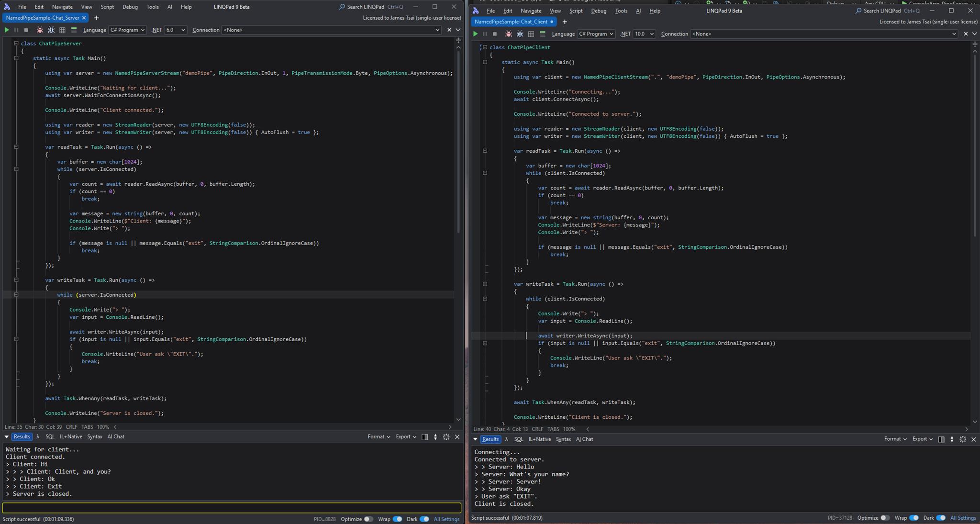The image size is (980, 524).
Task: Click the blue bug break icon in server toolbar
Action: (x=51, y=30)
